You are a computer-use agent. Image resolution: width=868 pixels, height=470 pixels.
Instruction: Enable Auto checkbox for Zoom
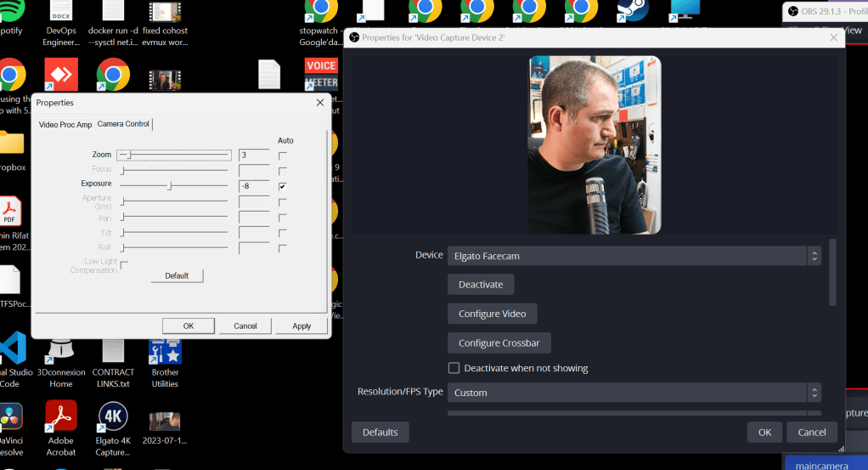click(282, 156)
